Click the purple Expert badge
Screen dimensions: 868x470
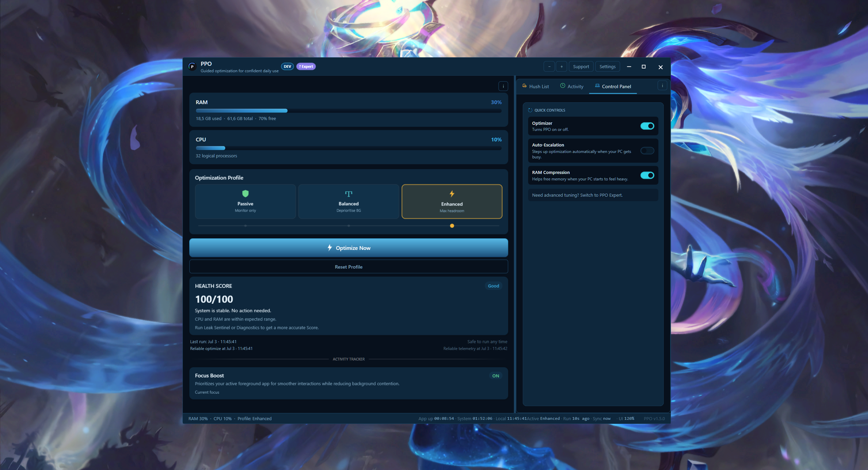coord(306,66)
